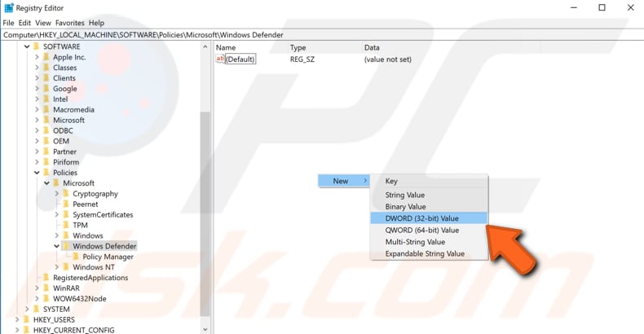Screen dimensions: 644x334
Task: Click the Windows Defender folder icon
Action: [x=66, y=246]
